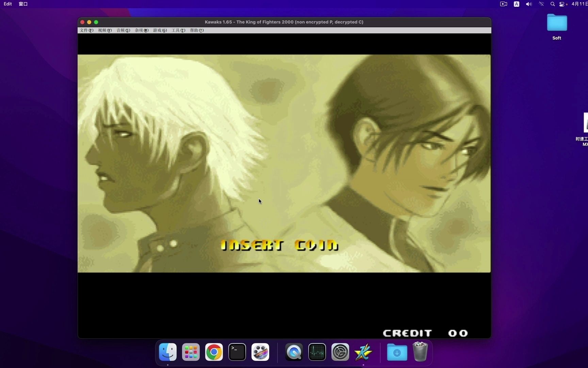Open the 文件(F) menu in Kawaks

click(x=86, y=30)
